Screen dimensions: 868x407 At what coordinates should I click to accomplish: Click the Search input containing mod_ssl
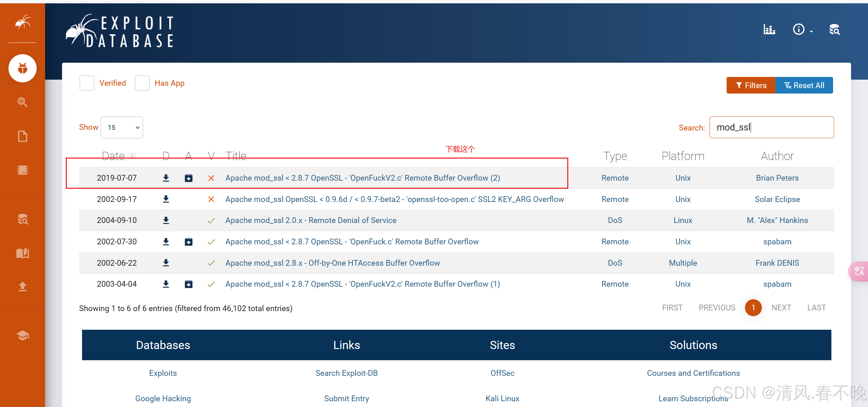click(x=771, y=127)
